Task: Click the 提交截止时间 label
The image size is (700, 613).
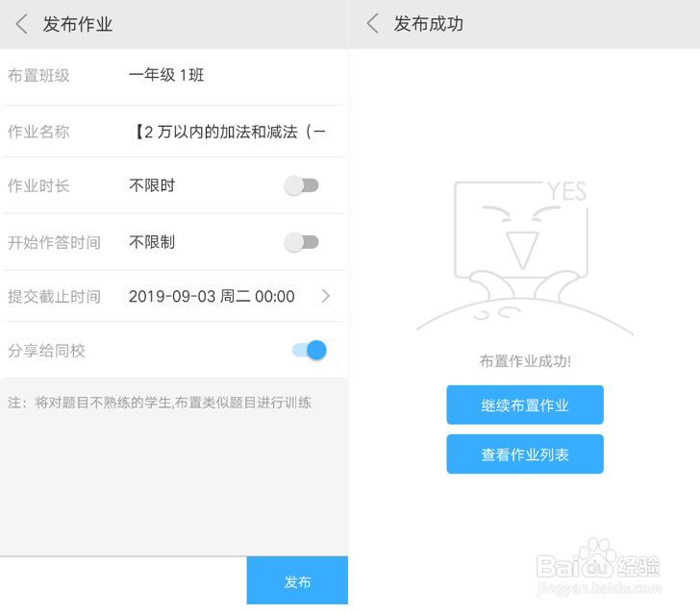Action: [54, 297]
